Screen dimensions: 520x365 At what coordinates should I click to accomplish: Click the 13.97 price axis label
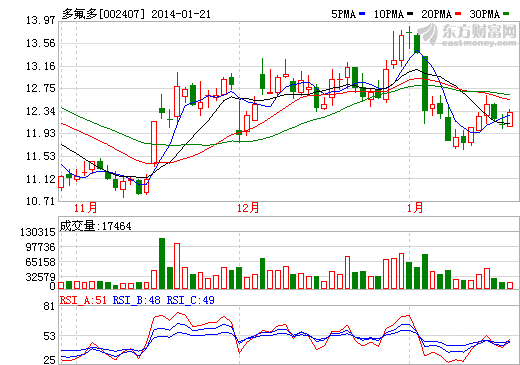(41, 20)
